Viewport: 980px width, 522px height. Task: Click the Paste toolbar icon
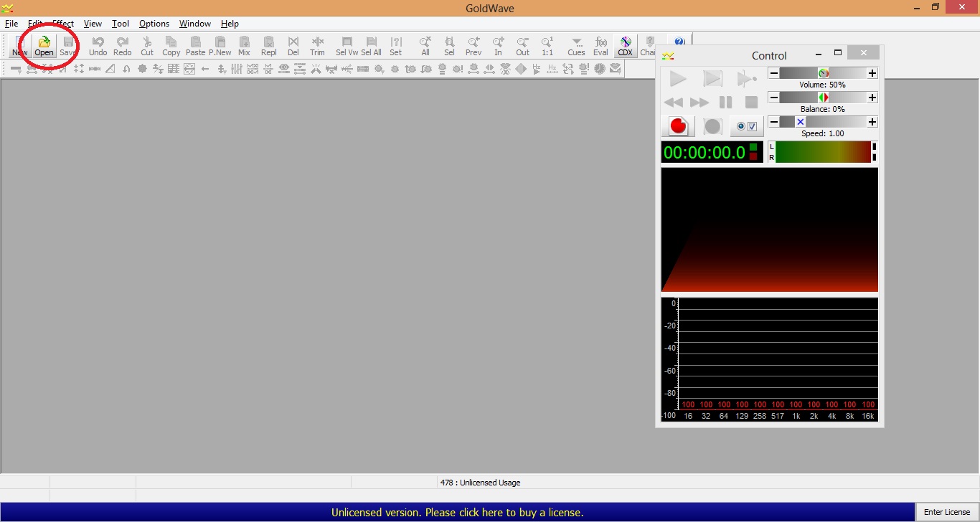pos(195,47)
